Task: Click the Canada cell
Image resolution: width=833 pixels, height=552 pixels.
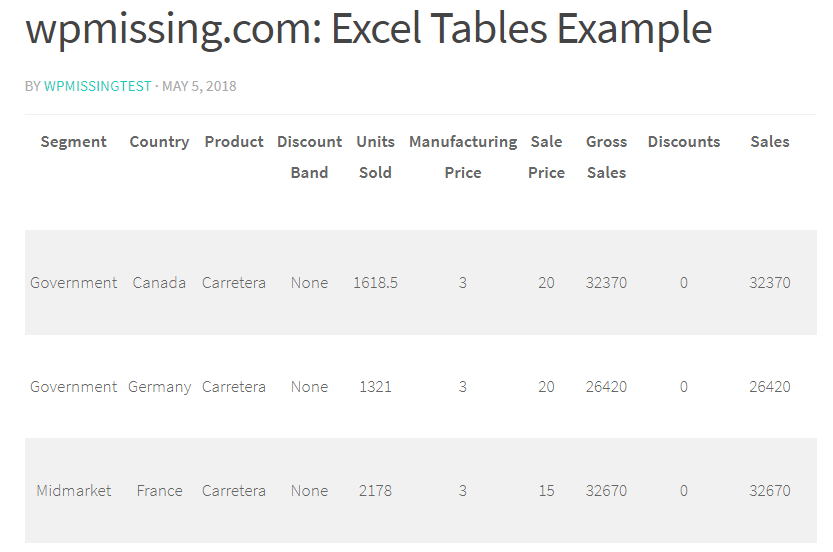Action: tap(159, 283)
